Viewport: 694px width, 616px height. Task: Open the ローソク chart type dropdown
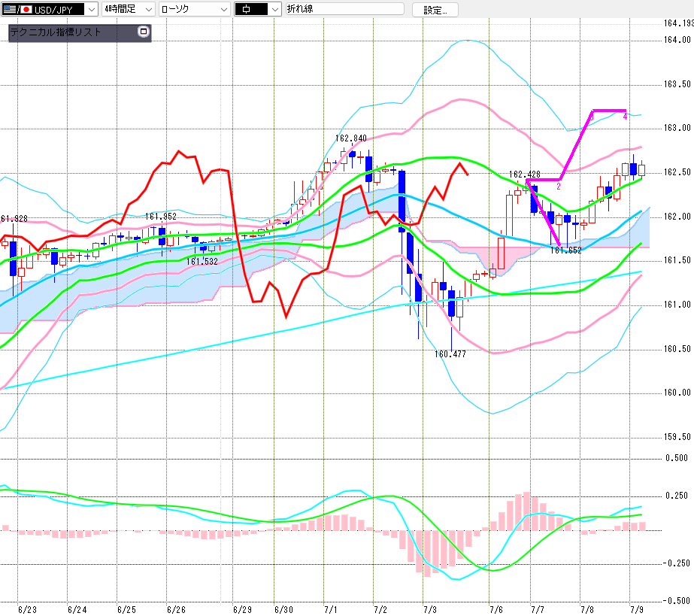[x=224, y=9]
